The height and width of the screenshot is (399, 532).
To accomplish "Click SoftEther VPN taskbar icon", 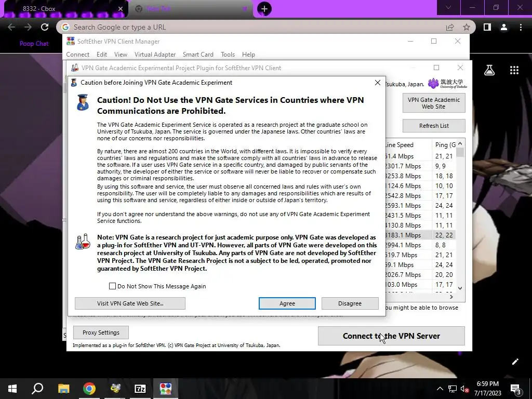I will (166, 389).
